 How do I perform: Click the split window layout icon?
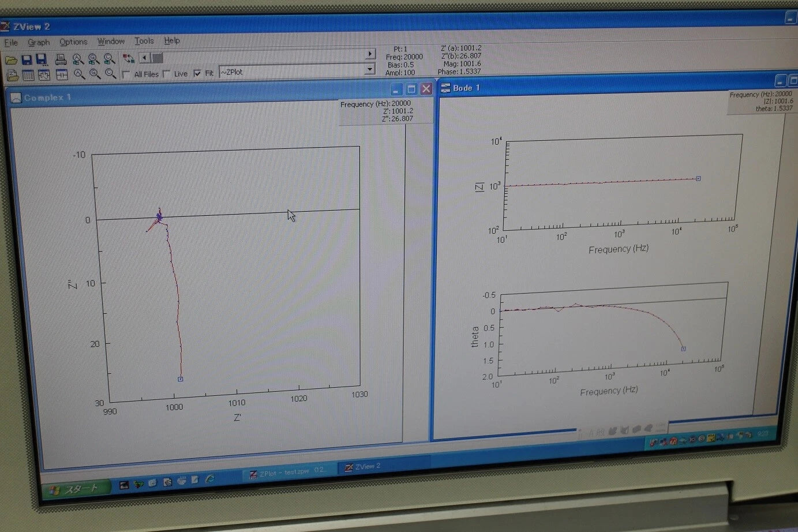pyautogui.click(x=62, y=74)
